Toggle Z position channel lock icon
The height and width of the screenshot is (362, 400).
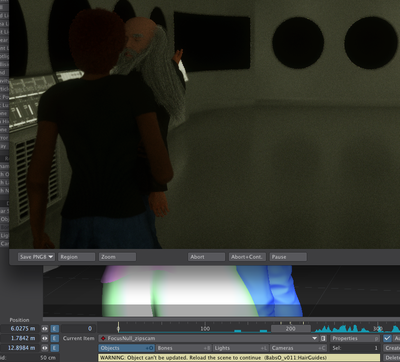click(45, 348)
